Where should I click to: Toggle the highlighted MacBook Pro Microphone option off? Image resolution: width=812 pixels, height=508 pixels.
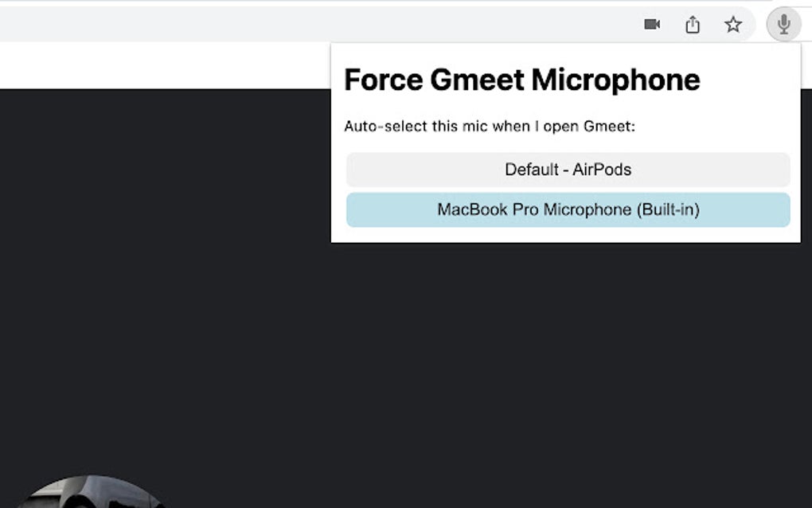(x=568, y=209)
